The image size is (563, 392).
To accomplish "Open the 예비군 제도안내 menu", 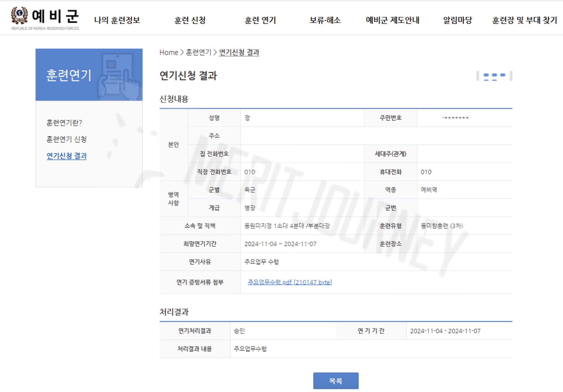I will click(x=392, y=20).
